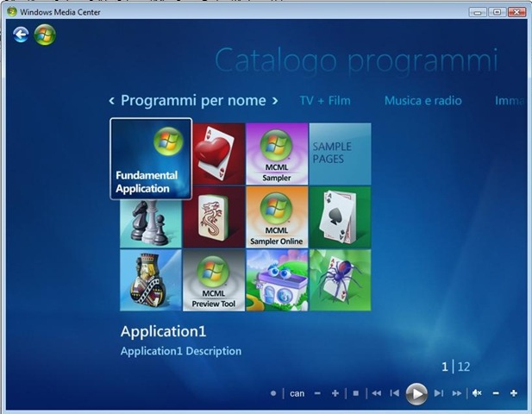The width and height of the screenshot is (532, 414).
Task: Launch the Purble Place house tile
Action: tap(277, 280)
